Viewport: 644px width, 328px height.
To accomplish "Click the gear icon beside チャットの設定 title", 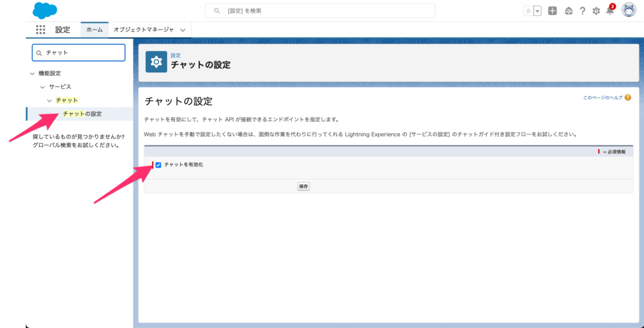I will (x=156, y=62).
